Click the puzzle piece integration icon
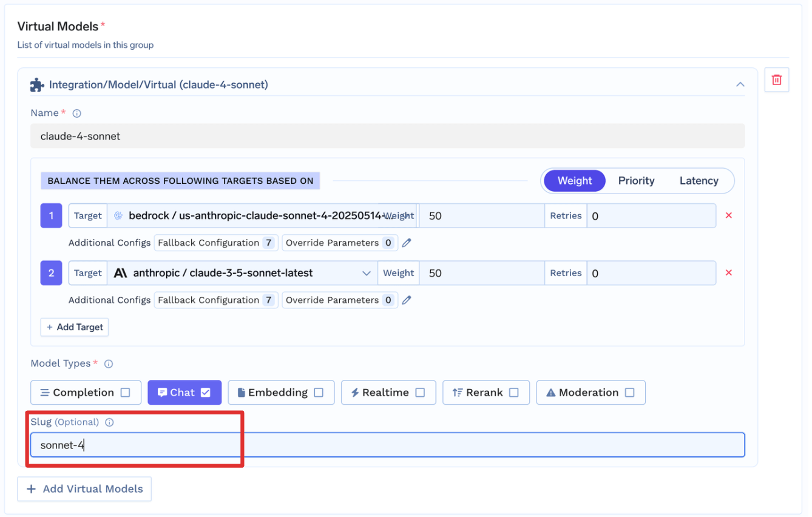 click(x=37, y=85)
